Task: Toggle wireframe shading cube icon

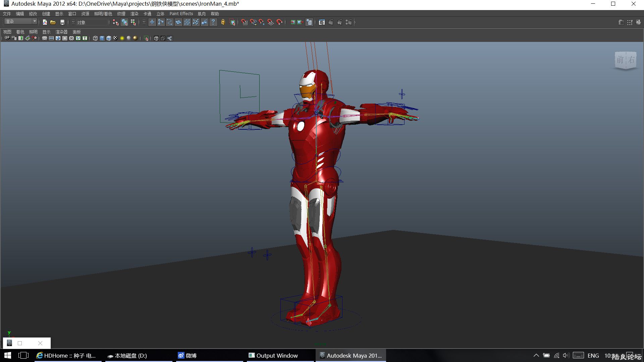Action: pos(95,38)
